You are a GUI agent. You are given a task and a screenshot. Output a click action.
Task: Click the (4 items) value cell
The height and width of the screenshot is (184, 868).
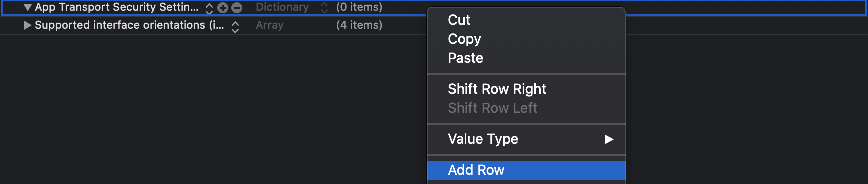pos(359,25)
